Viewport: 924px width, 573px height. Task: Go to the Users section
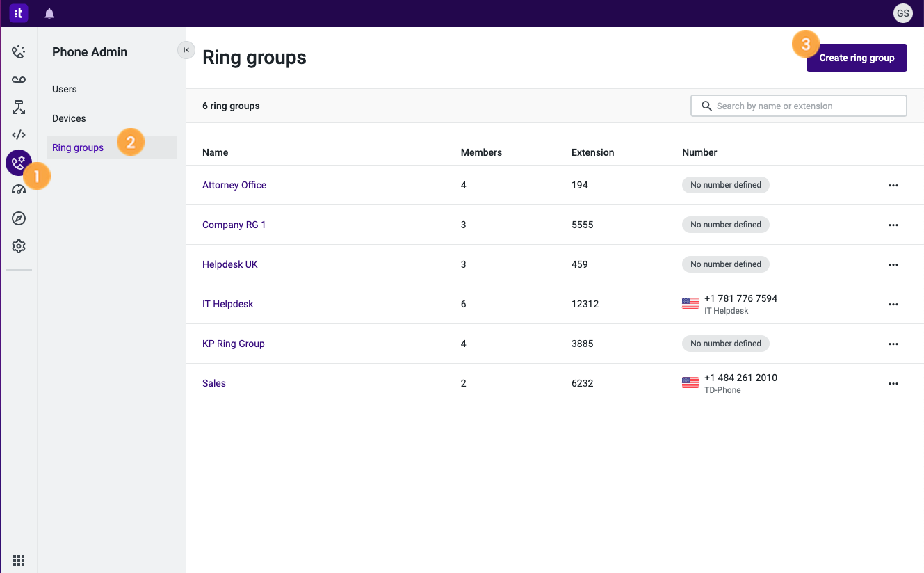65,89
